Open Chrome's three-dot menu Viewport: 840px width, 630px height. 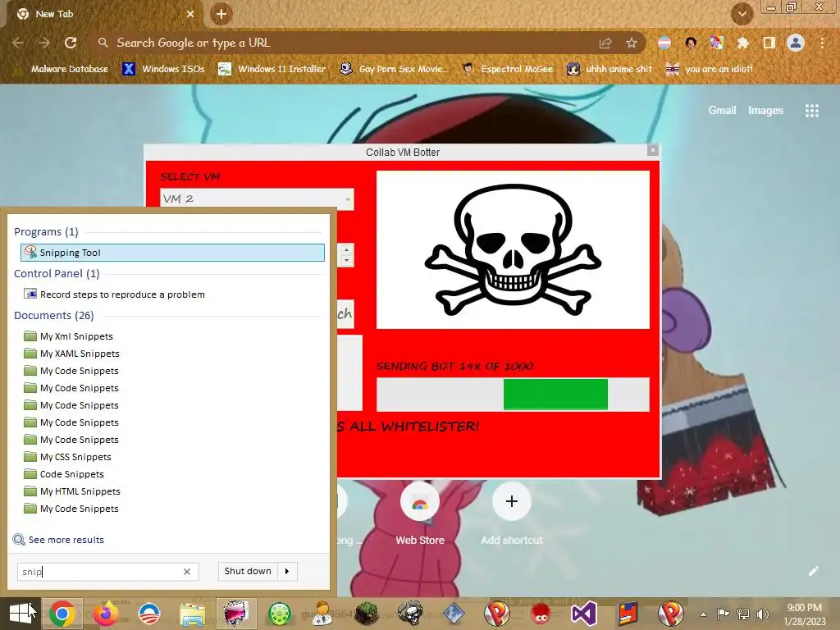click(x=822, y=43)
